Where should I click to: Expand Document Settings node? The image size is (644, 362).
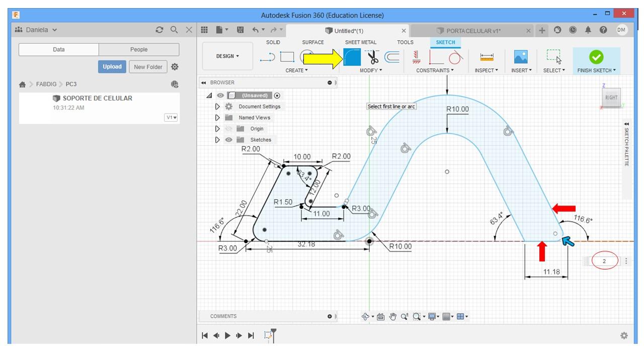point(217,107)
